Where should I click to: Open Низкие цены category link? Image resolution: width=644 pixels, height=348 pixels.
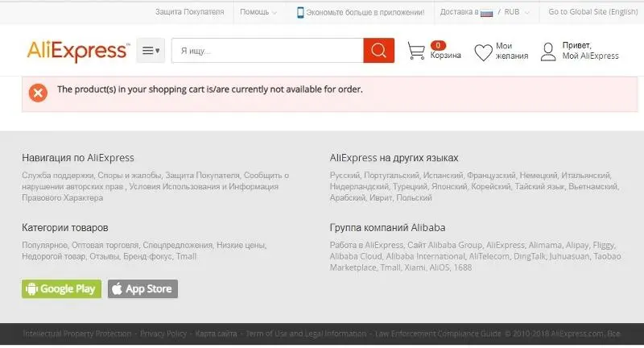click(x=241, y=245)
